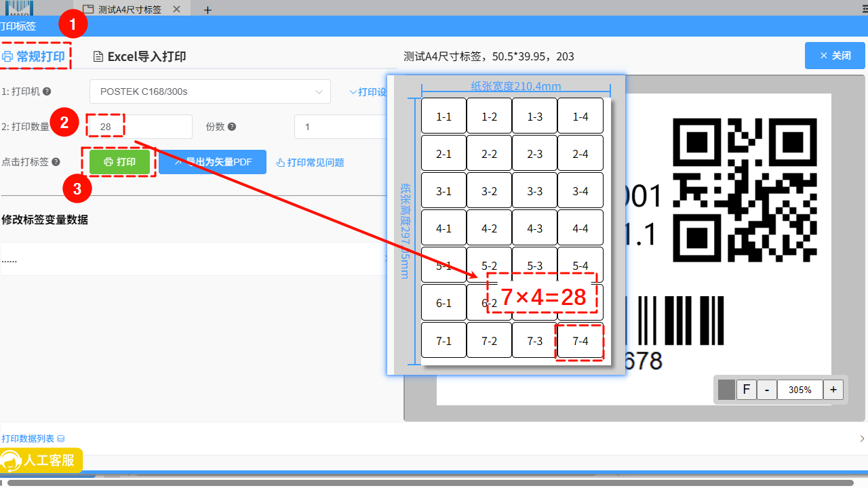Close the 测试A4尺寸标签 tab
This screenshot has width=868, height=488.
pos(177,9)
